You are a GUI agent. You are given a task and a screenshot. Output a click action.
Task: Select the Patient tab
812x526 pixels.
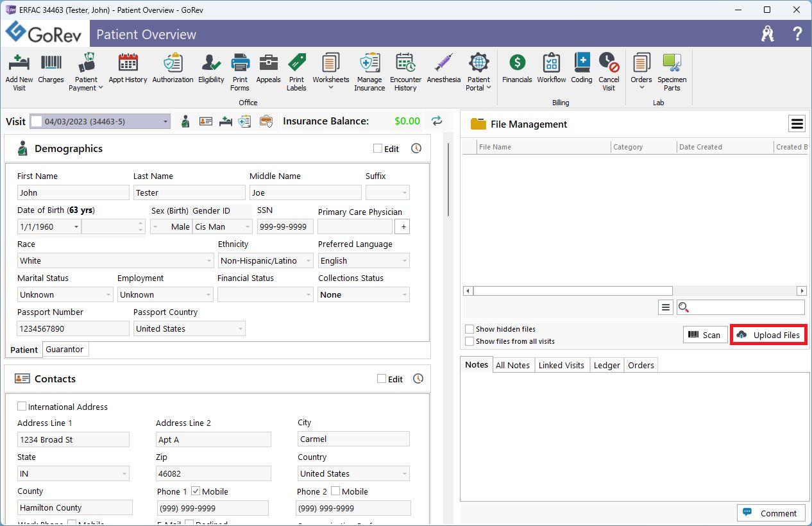[x=24, y=350]
